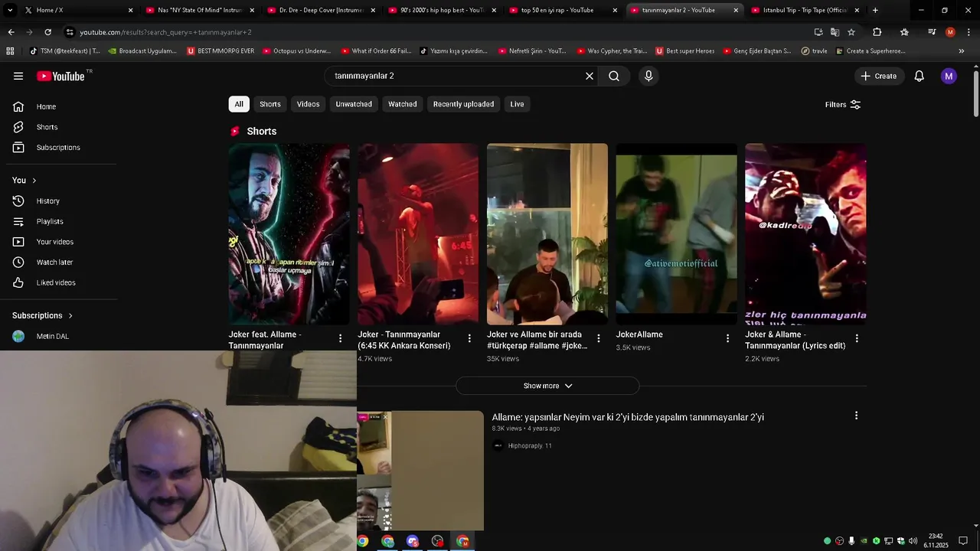This screenshot has width=980, height=551.
Task: Open the account avatar menu on YouTube
Action: [x=949, y=76]
